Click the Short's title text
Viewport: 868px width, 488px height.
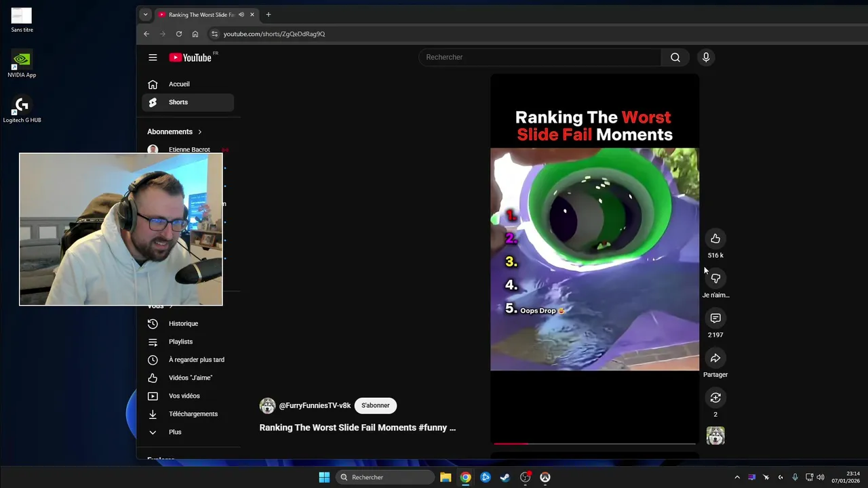pos(357,428)
